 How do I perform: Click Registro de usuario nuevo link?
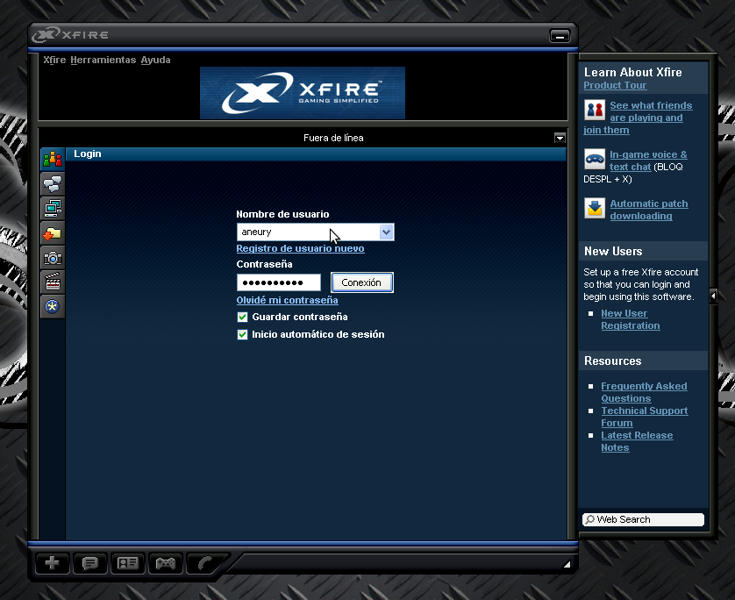click(300, 248)
